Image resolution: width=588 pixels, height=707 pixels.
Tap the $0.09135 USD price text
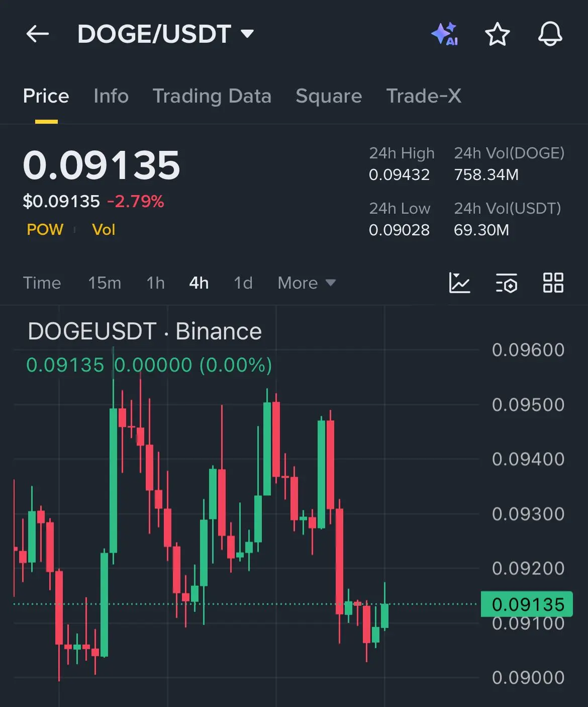pos(61,202)
